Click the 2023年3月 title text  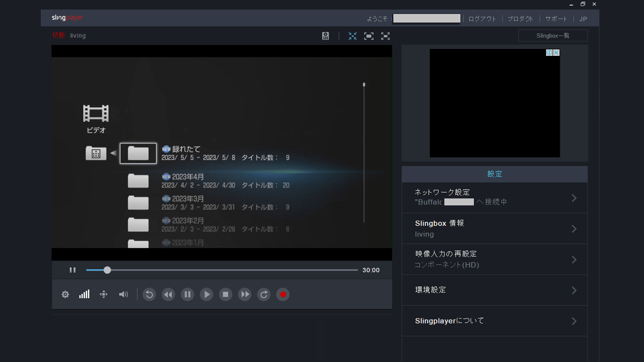point(188,198)
